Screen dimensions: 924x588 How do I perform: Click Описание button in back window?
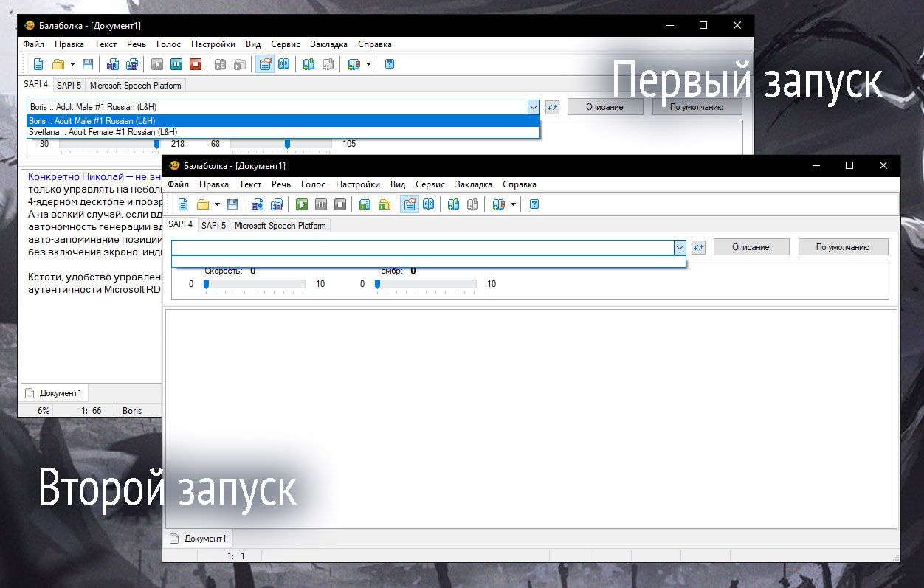(x=604, y=107)
